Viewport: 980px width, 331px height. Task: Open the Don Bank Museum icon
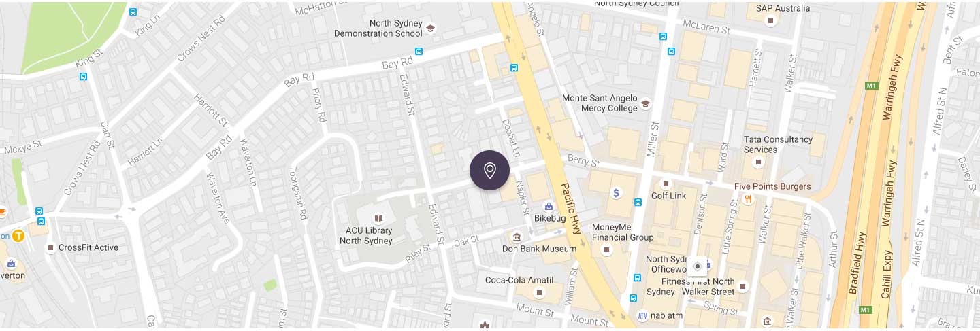pos(517,237)
